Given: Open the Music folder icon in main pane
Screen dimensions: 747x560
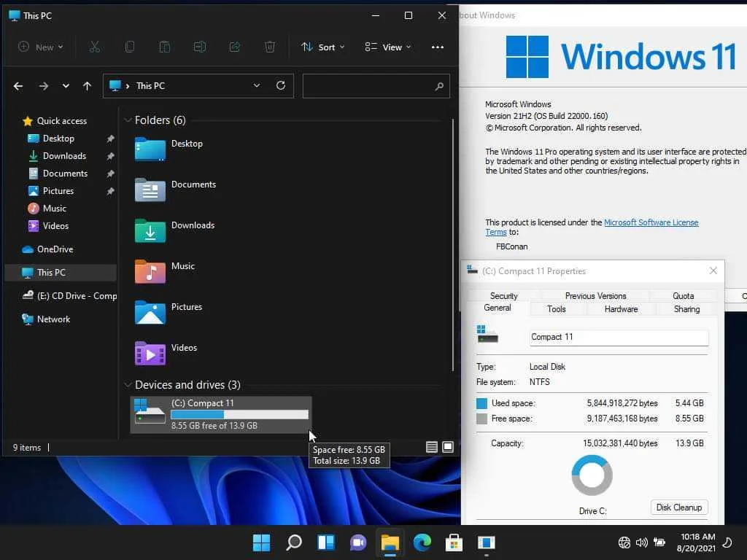Looking at the screenshot, I should [150, 271].
